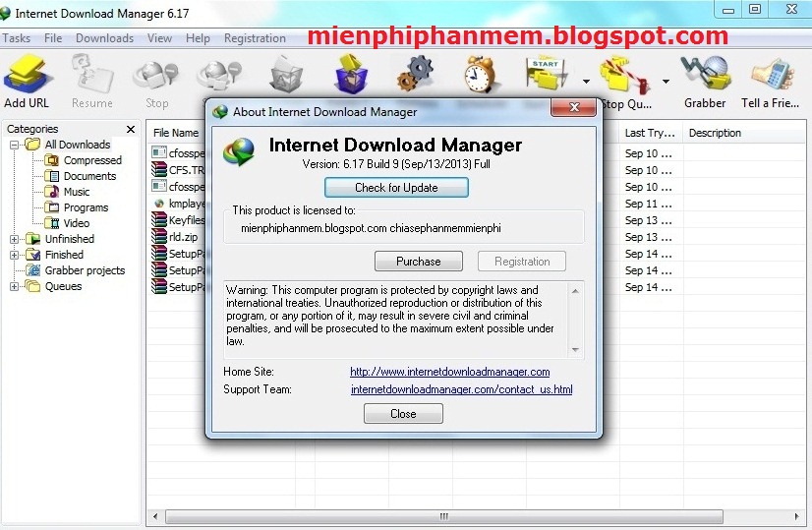Screen dimensions: 812x530
Task: Open the Tasks menu
Action: pyautogui.click(x=16, y=38)
